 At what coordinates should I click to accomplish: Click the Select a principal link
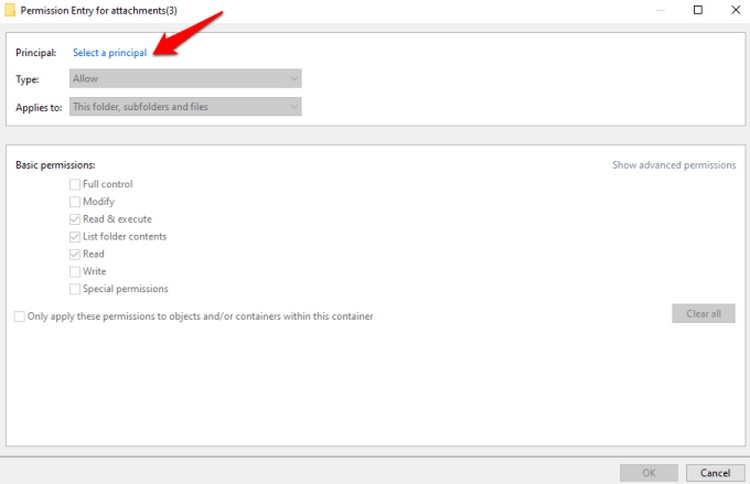click(110, 53)
